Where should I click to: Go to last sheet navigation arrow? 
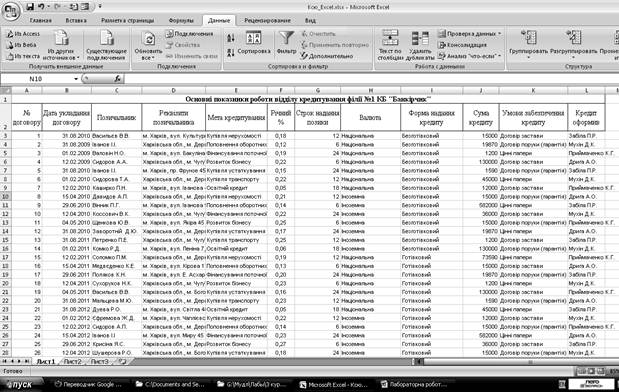click(x=27, y=361)
